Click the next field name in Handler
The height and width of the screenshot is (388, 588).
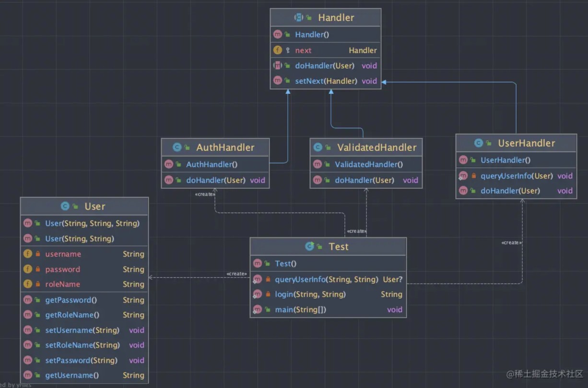[303, 50]
